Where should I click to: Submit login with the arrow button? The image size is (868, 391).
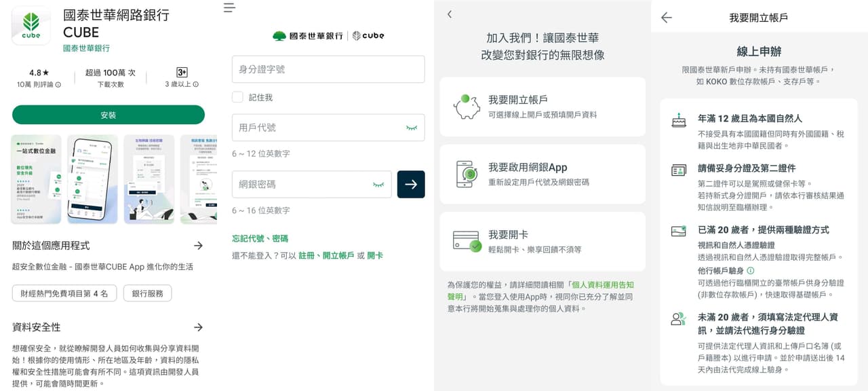pyautogui.click(x=411, y=184)
